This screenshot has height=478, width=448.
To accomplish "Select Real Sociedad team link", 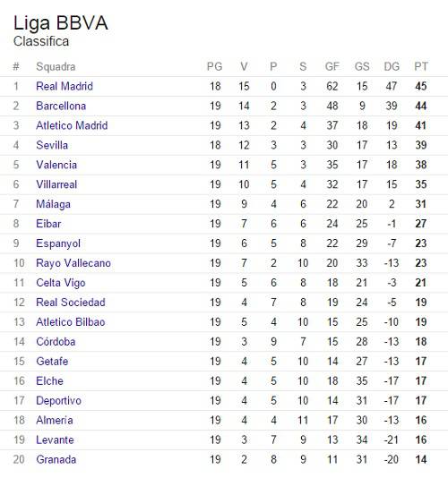I will click(71, 303).
